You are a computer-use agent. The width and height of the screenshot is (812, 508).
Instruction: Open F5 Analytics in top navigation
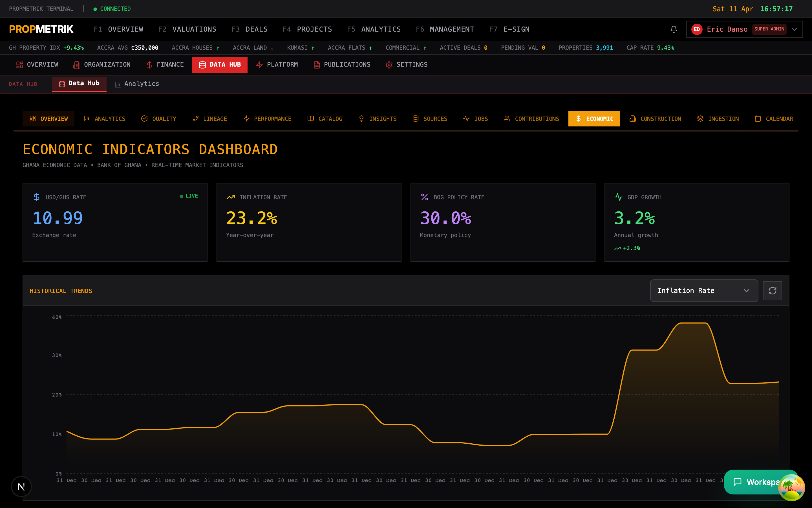[374, 29]
